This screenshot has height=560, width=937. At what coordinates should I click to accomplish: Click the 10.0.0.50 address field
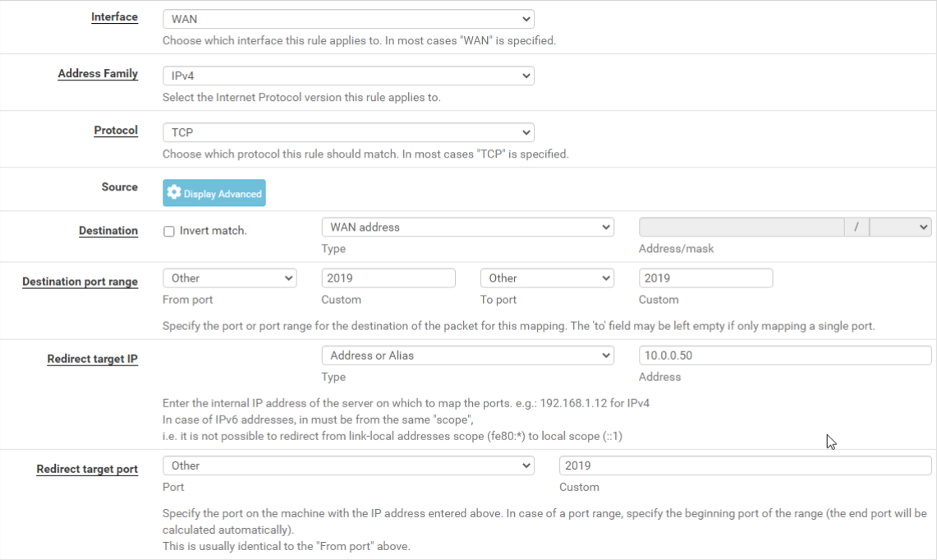click(784, 356)
